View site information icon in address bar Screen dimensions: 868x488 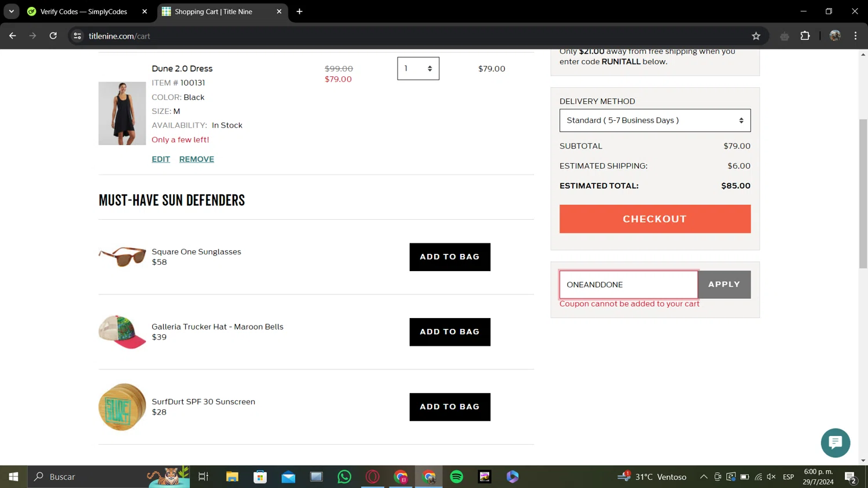click(78, 36)
